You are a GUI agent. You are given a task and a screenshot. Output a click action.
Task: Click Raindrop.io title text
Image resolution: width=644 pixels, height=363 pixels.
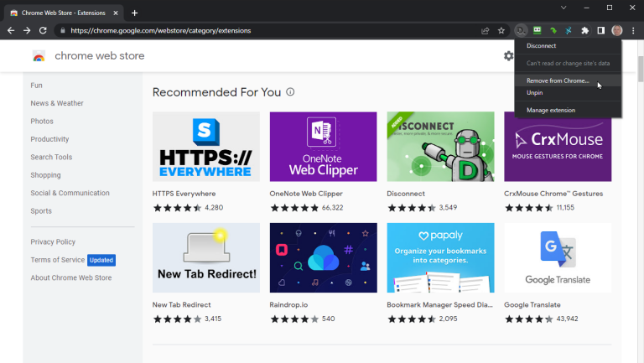click(288, 304)
